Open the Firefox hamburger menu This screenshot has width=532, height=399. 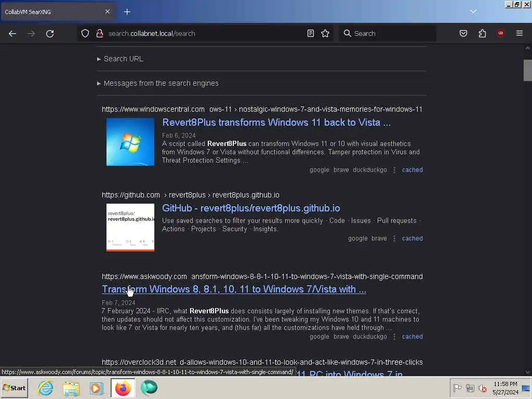click(520, 33)
